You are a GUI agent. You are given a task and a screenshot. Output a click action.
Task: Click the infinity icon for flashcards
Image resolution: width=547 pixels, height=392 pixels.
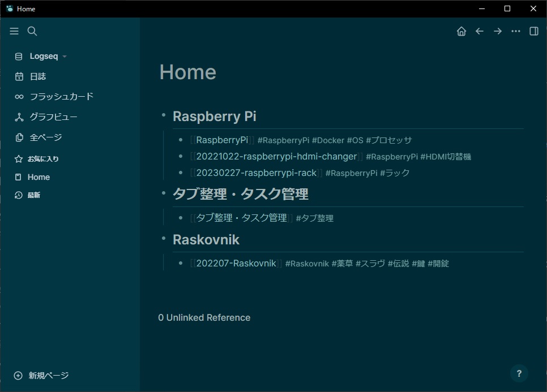19,97
